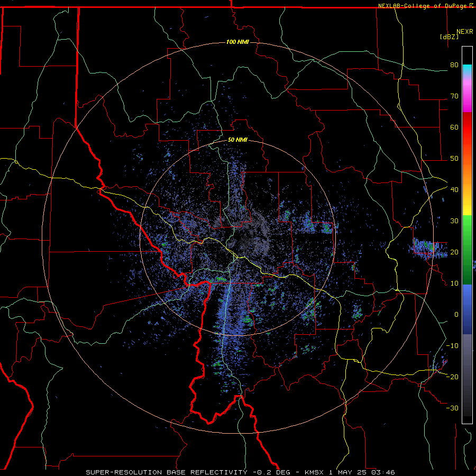Click the NEXR label above the color scale
This screenshot has width=476, height=476.
coord(464,32)
